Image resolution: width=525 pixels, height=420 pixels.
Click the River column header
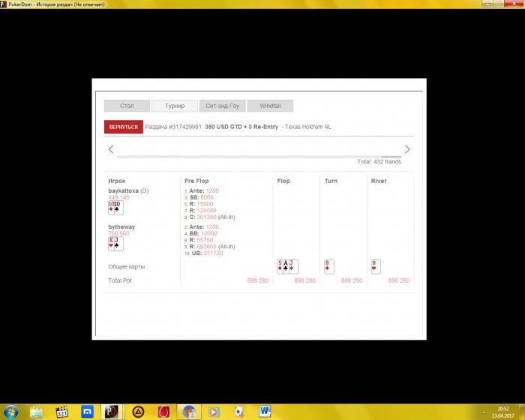pos(379,181)
